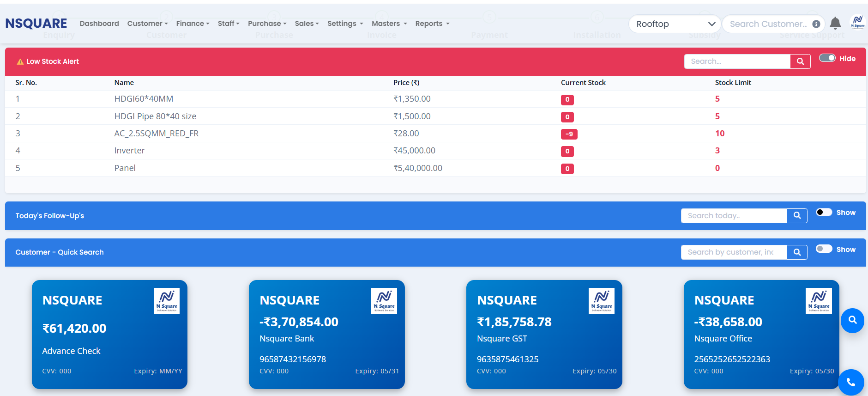868x396 pixels.
Task: Open the Dashboard menu item
Action: [x=99, y=24]
